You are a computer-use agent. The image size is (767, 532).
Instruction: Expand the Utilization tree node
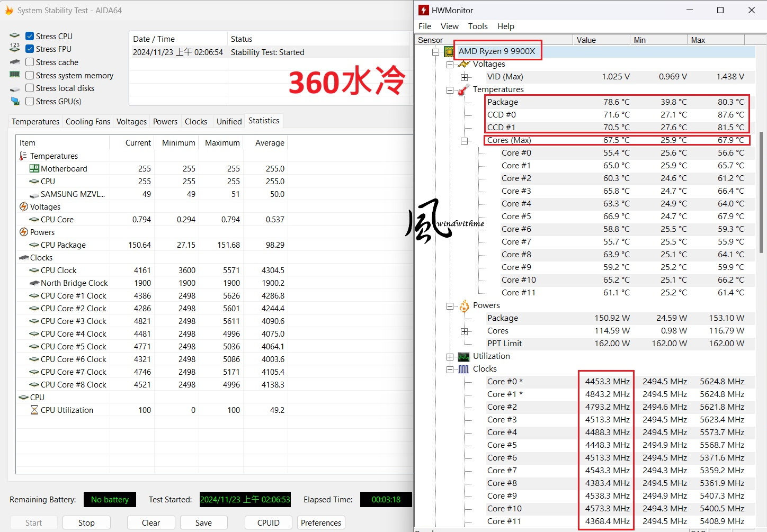[450, 357]
